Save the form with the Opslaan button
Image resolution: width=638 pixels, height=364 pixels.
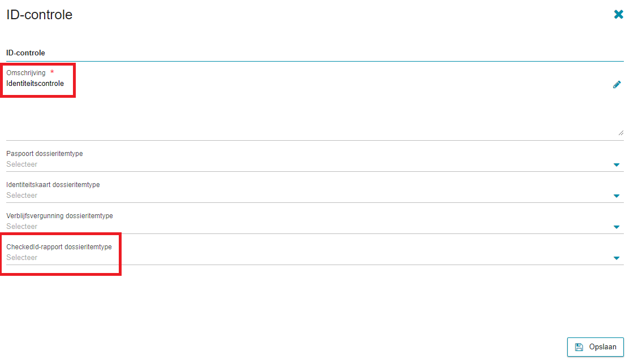coord(595,347)
